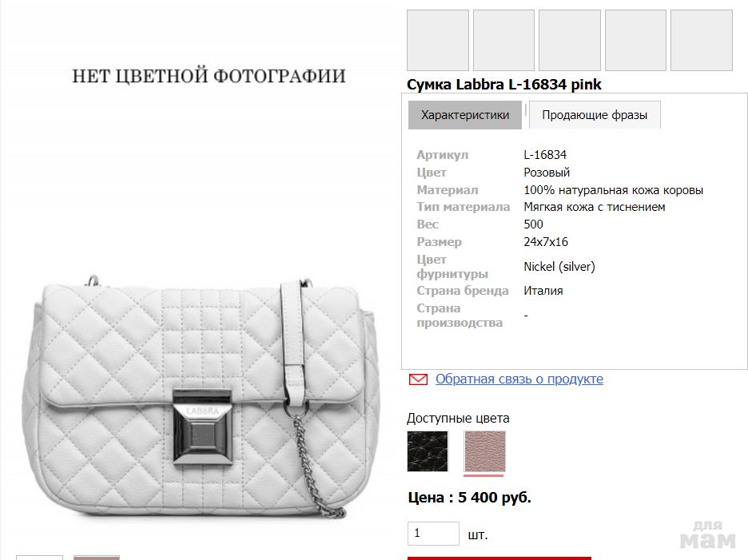The image size is (748, 560).
Task: Select the fifth empty photo placeholder
Action: tap(702, 41)
